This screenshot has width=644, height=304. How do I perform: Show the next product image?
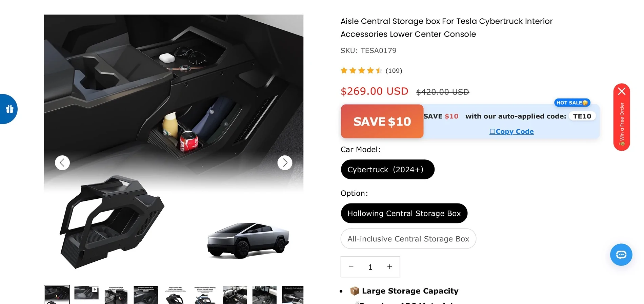[x=285, y=163]
